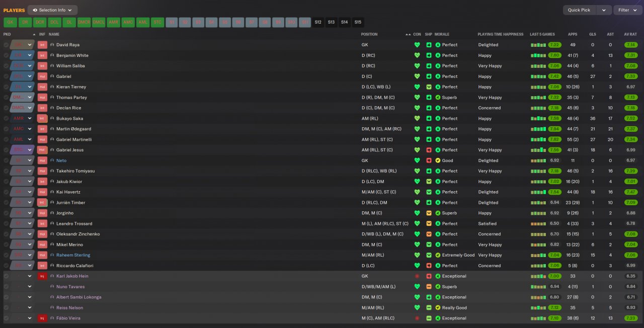The image size is (644, 328).
Task: Click Bukayo Saka's 7.58 last-games rating pill
Action: click(x=555, y=119)
